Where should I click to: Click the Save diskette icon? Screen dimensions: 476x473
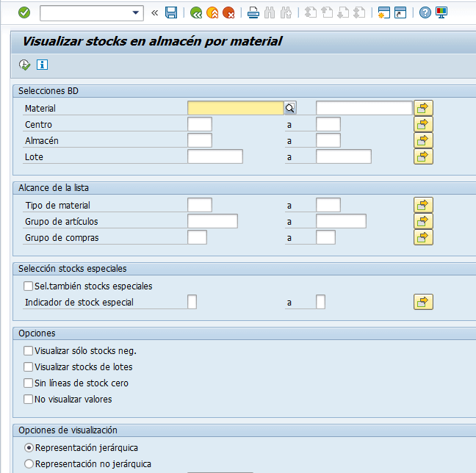171,12
